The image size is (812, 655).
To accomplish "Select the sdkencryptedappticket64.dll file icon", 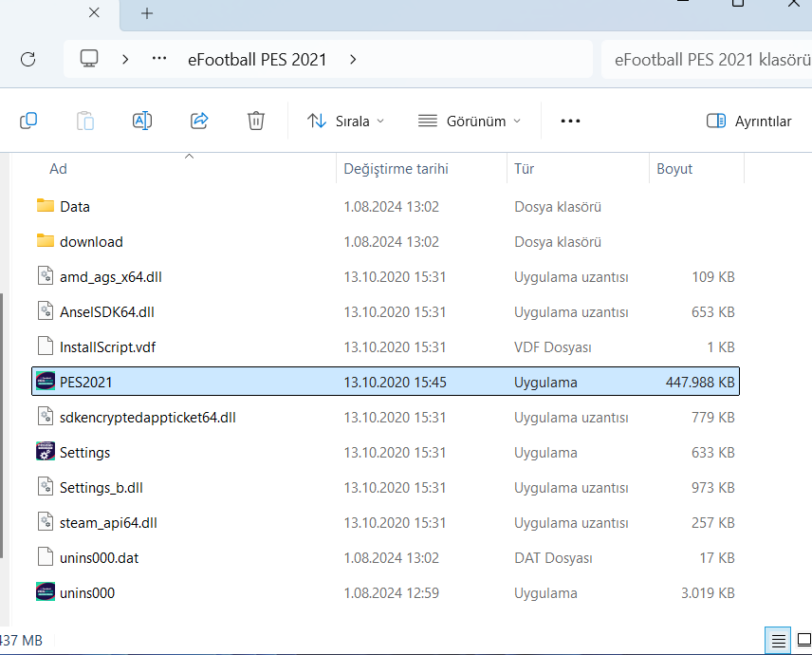I will [46, 417].
